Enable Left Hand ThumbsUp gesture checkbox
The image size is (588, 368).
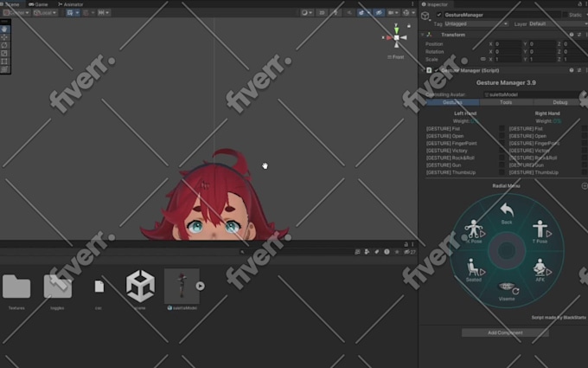502,172
